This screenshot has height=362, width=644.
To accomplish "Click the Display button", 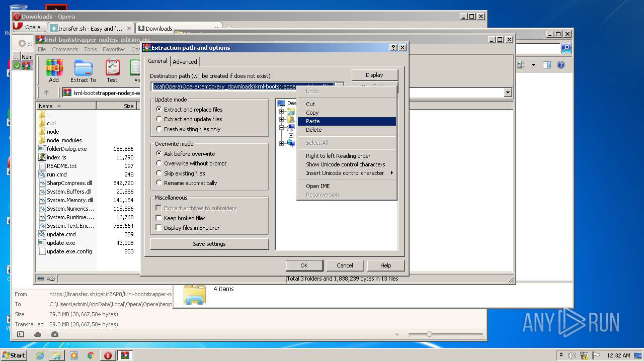I will (374, 75).
